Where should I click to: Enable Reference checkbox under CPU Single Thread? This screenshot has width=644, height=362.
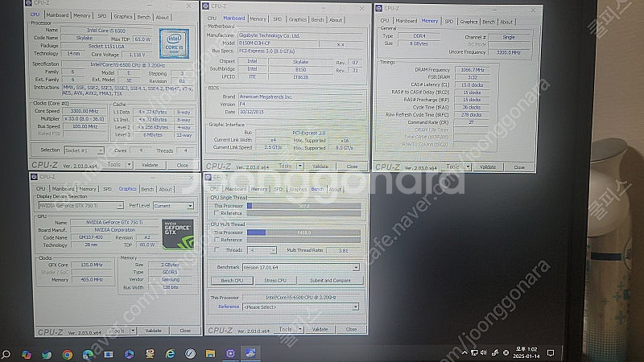pos(217,213)
